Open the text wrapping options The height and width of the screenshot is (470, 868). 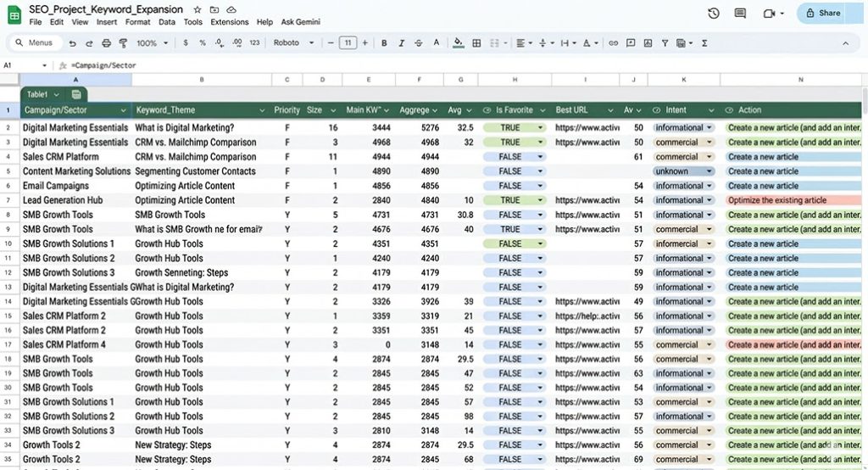click(568, 42)
